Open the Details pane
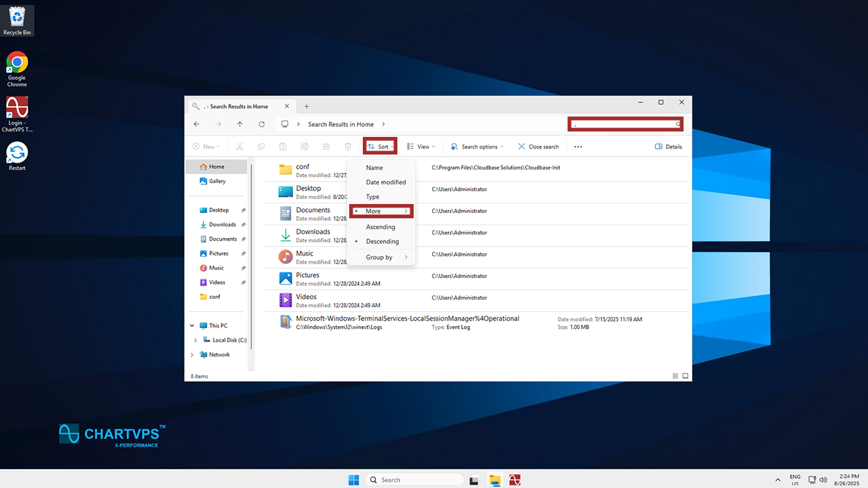The width and height of the screenshot is (868, 488). (x=669, y=146)
